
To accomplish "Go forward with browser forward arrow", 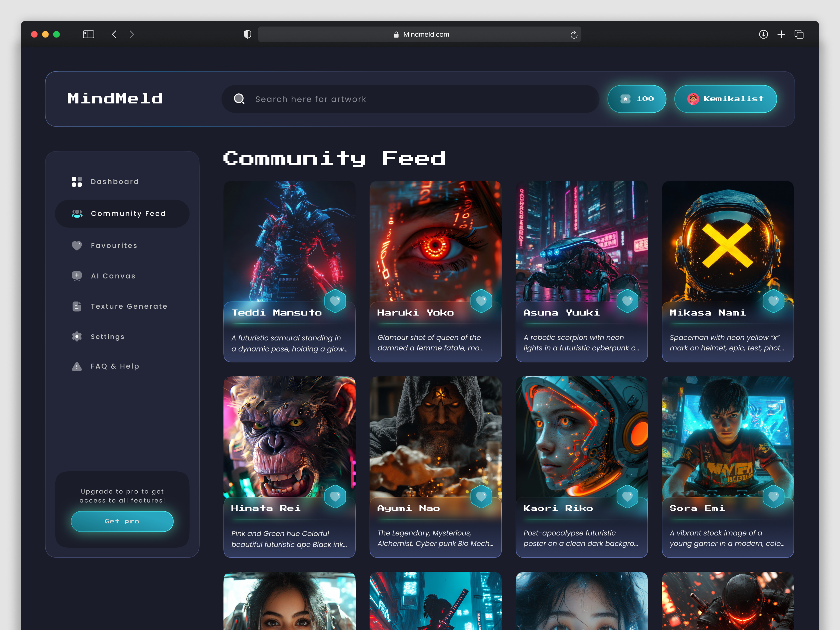I will [x=132, y=34].
